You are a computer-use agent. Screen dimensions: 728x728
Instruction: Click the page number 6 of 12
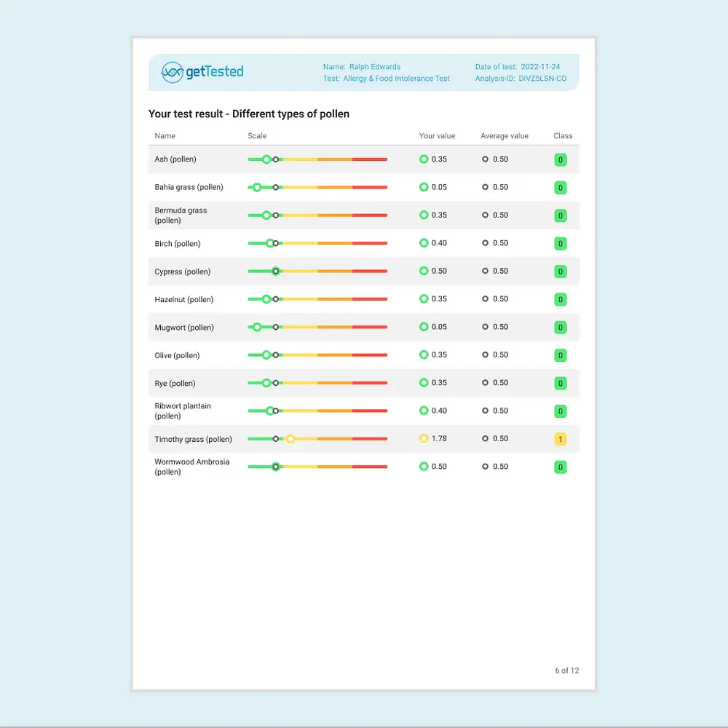point(566,670)
